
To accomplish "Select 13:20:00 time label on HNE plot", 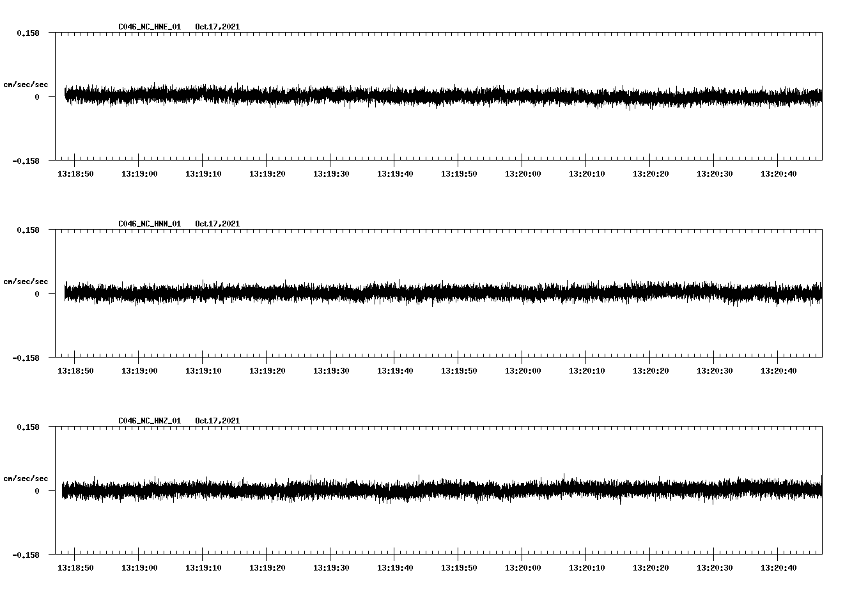I will [523, 173].
